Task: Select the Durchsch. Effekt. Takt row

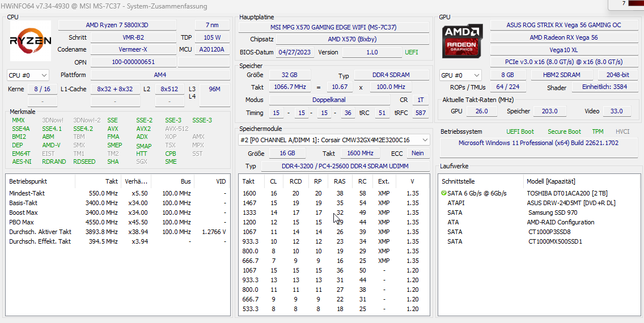Action: (x=117, y=241)
